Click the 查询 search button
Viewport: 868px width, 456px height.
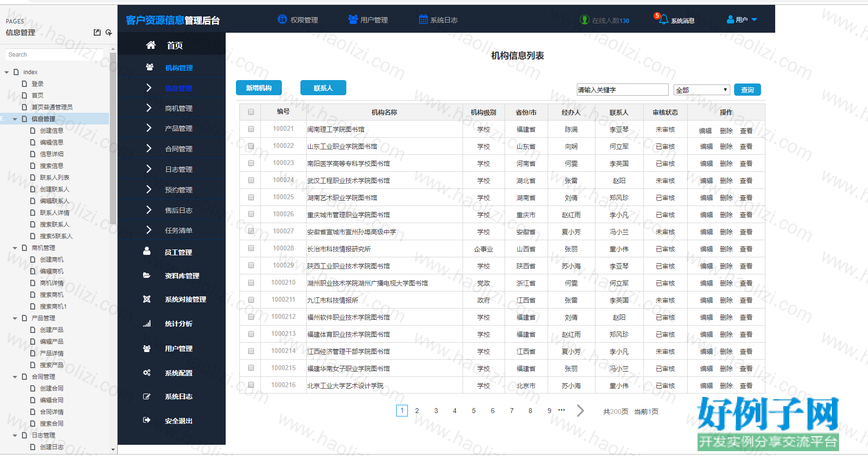[747, 90]
